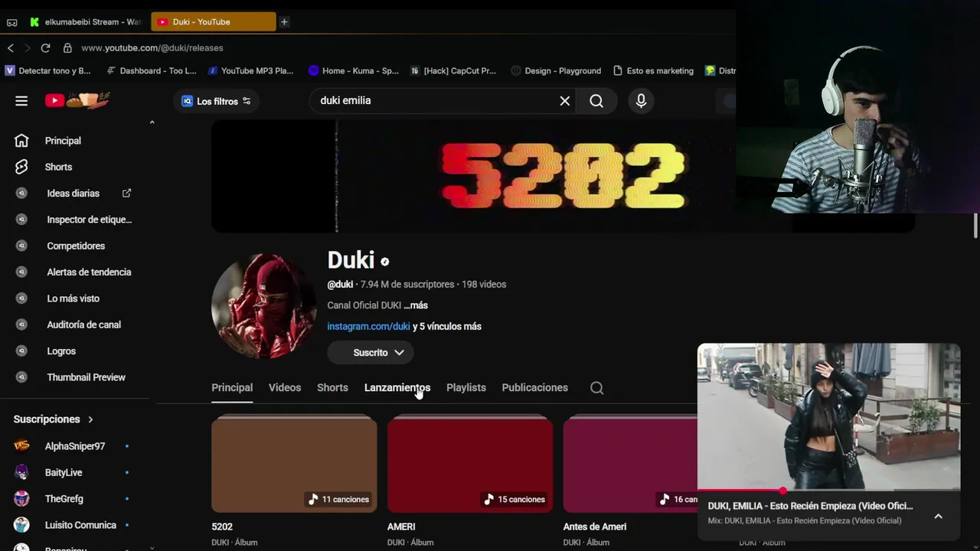Screen dimensions: 980x551
Task: Click Duki's channel avatar picture
Action: [263, 306]
